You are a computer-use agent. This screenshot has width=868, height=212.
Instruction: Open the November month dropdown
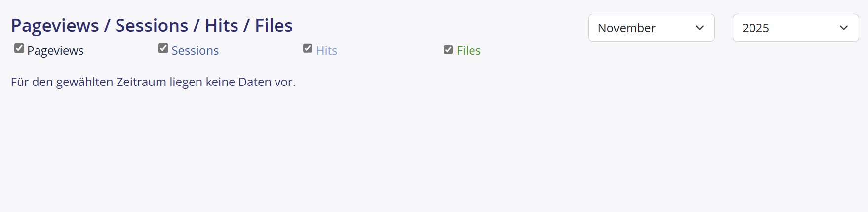pyautogui.click(x=651, y=28)
